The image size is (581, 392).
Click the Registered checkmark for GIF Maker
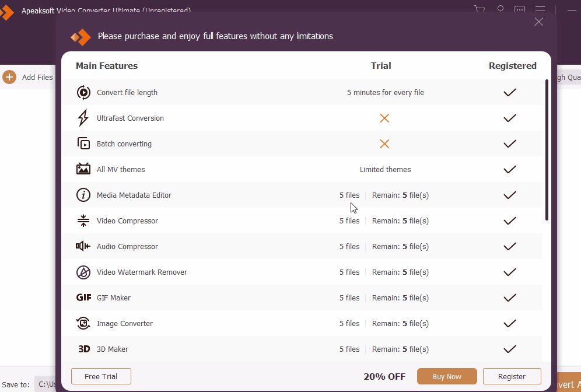[510, 297]
